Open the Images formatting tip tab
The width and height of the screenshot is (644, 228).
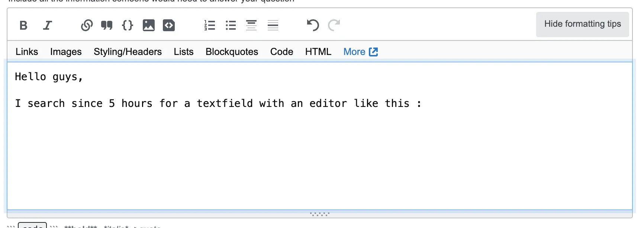66,52
